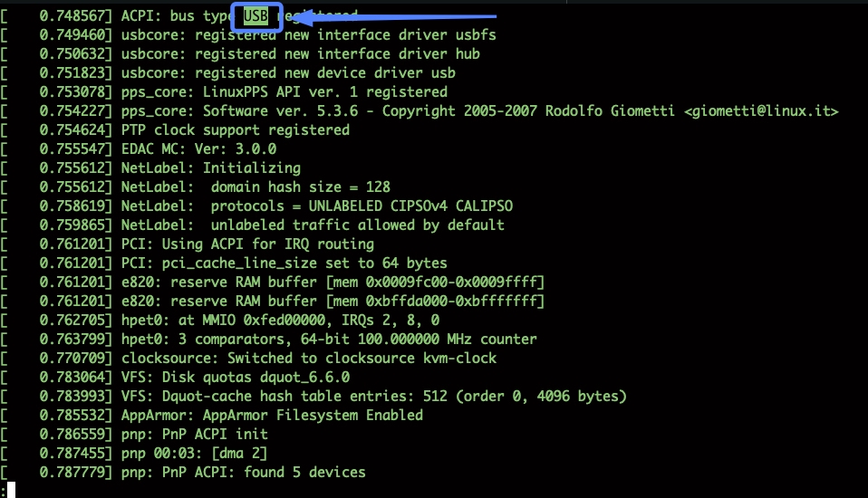Click the 'PTP clock support registered' line
The image size is (868, 498).
(x=235, y=129)
